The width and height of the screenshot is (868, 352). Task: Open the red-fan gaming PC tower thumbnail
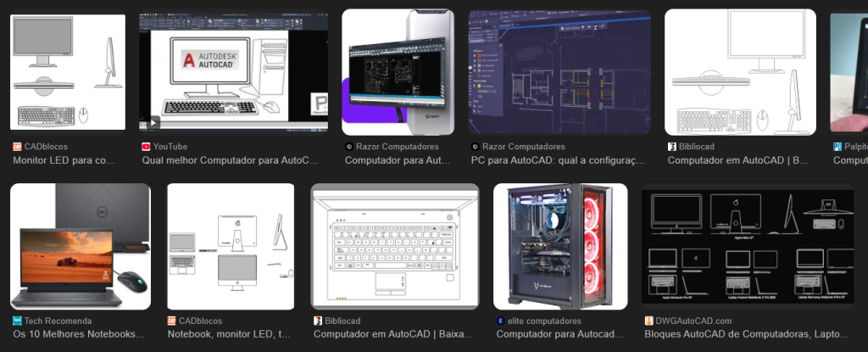[x=560, y=246]
